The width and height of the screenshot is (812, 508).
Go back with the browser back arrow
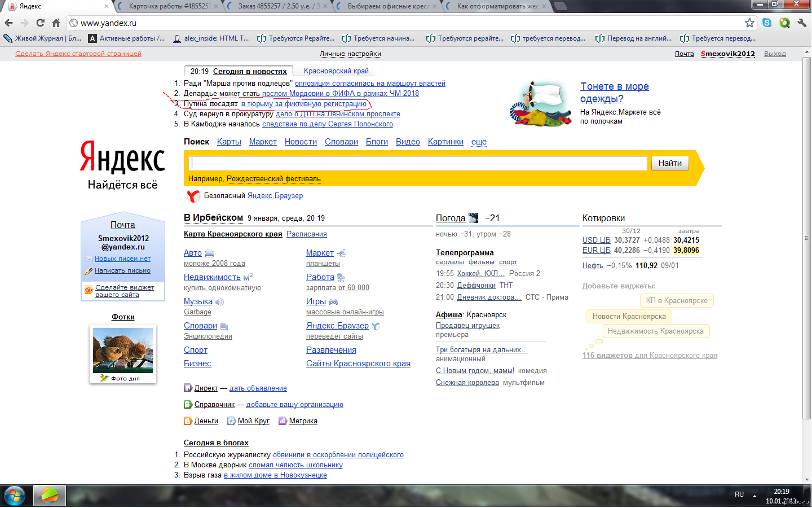click(x=8, y=23)
